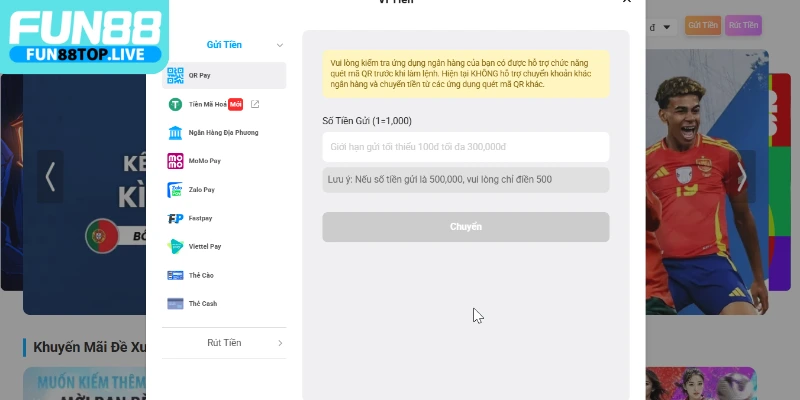Expand the Rút Tiền section chevron
This screenshot has width=800, height=400.
tap(280, 343)
